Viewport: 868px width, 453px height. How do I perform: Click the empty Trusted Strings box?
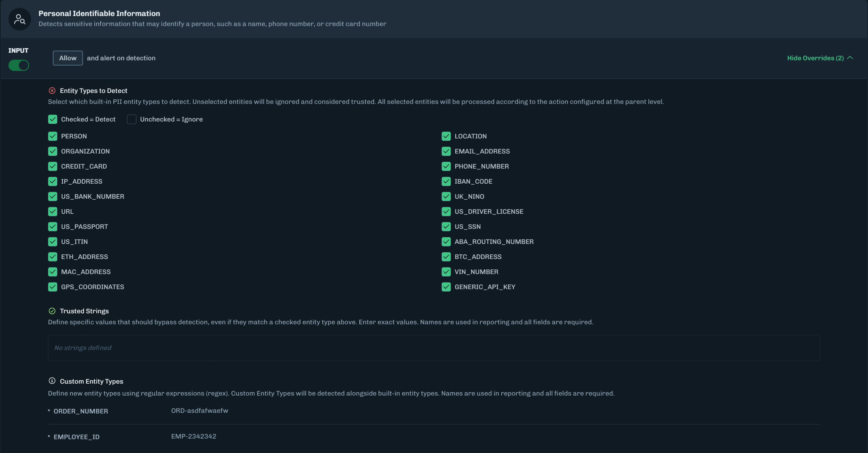(x=434, y=348)
